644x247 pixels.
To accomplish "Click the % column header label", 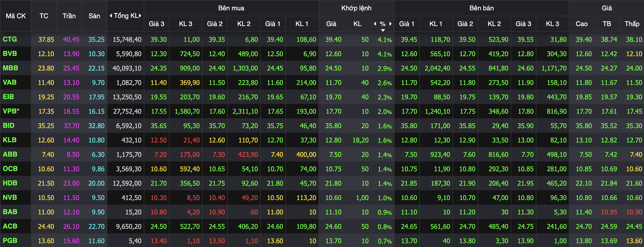I will click(x=383, y=24).
